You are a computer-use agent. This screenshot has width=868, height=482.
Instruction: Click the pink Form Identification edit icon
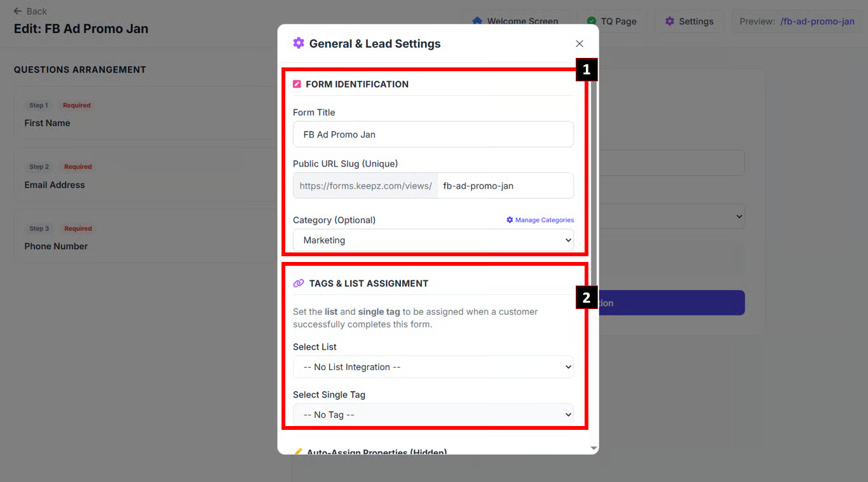click(297, 84)
